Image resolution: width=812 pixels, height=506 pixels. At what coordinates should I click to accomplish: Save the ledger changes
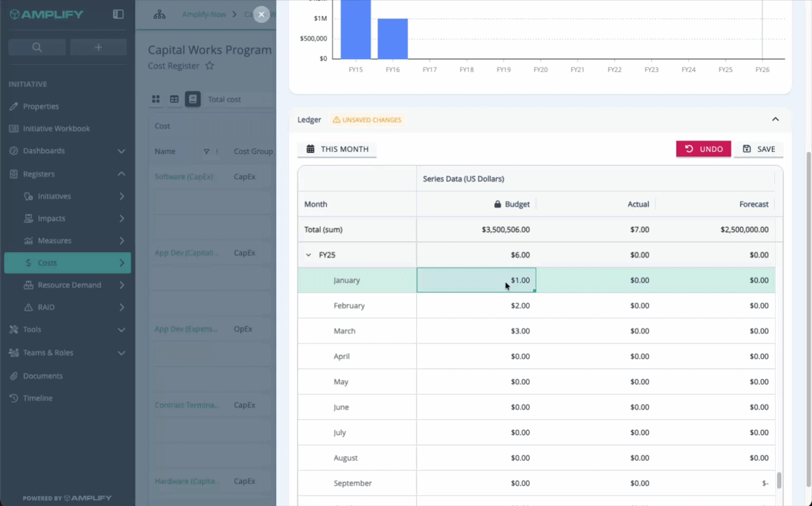pyautogui.click(x=759, y=149)
